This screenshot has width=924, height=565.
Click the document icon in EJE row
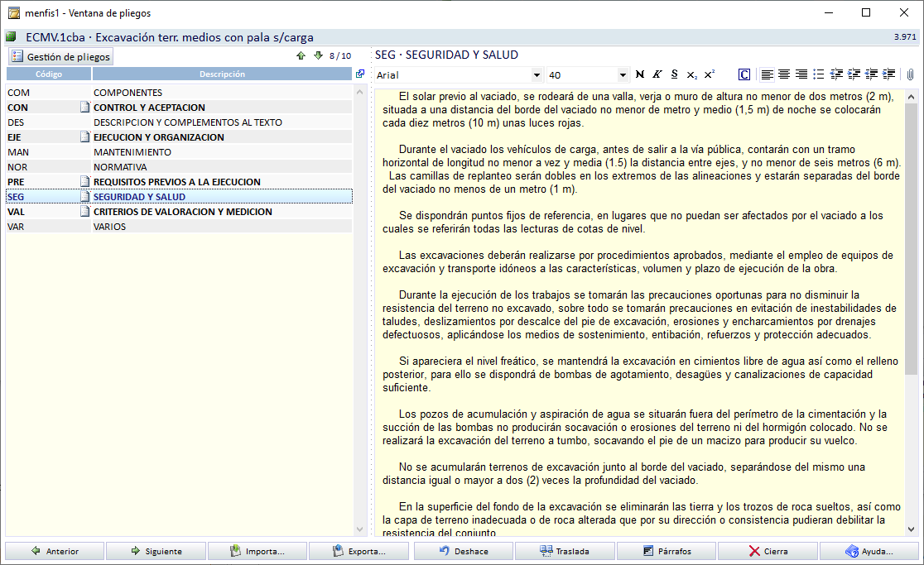click(x=84, y=137)
